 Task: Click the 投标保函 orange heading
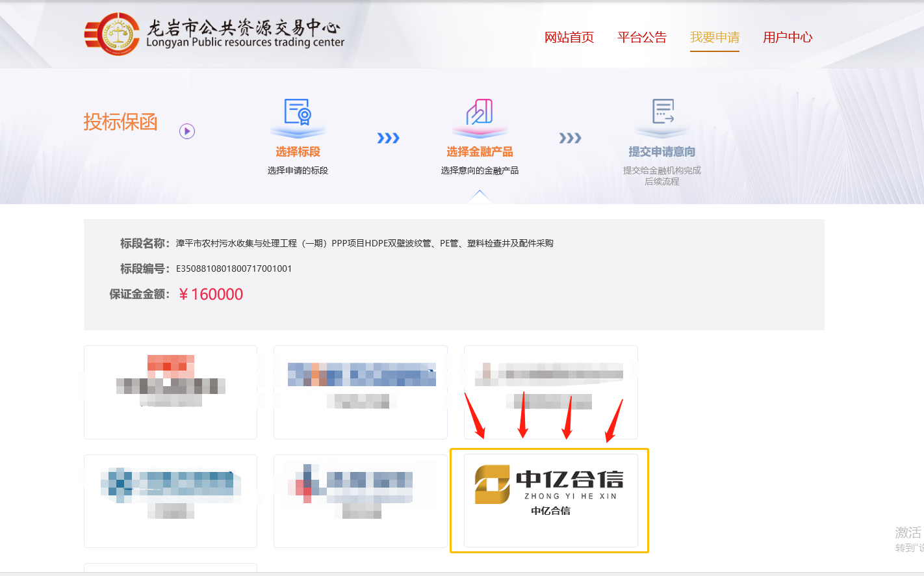point(120,122)
